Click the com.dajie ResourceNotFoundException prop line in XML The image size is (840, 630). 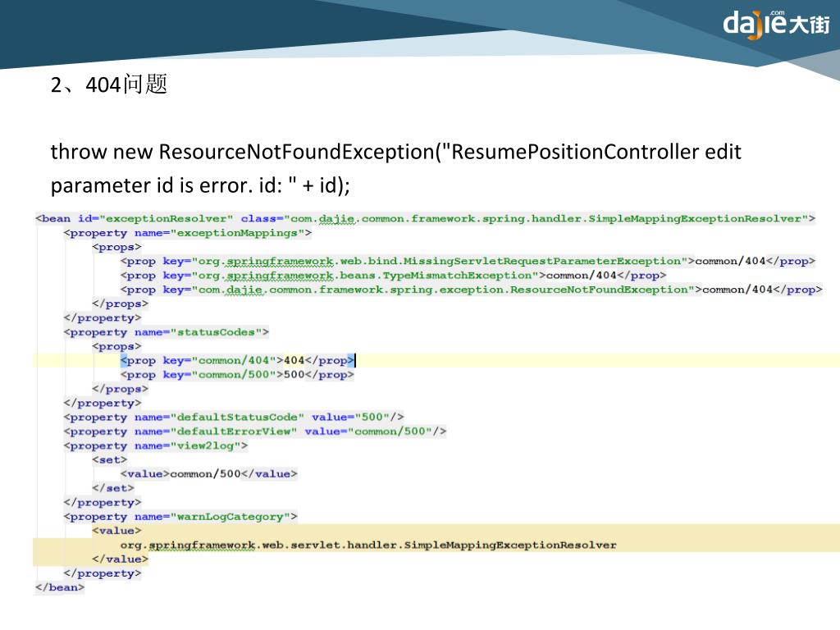pos(472,290)
